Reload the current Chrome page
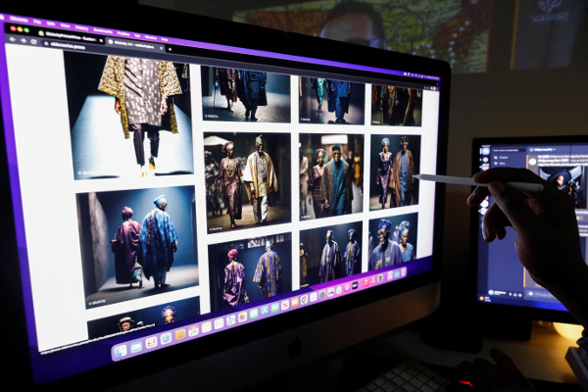 (x=33, y=41)
